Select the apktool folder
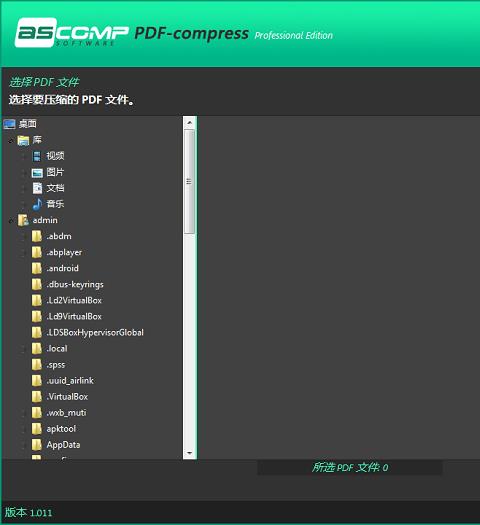480x525 pixels. coord(61,429)
